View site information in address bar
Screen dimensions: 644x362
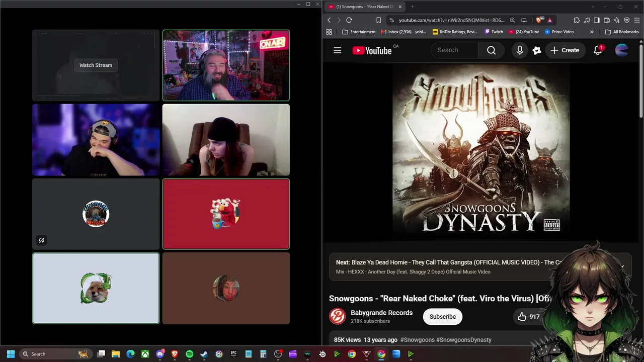click(391, 20)
